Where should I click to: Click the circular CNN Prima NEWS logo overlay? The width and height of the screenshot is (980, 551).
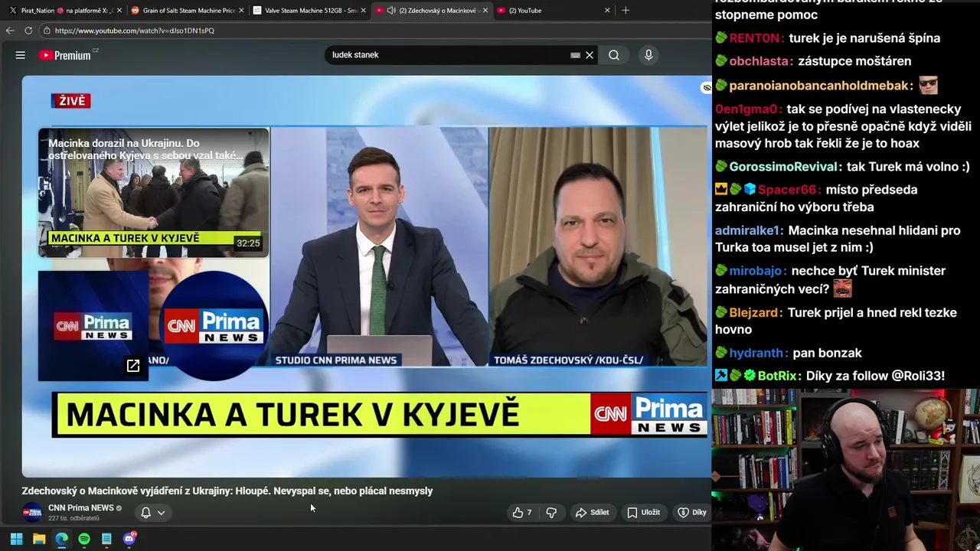[x=213, y=325]
